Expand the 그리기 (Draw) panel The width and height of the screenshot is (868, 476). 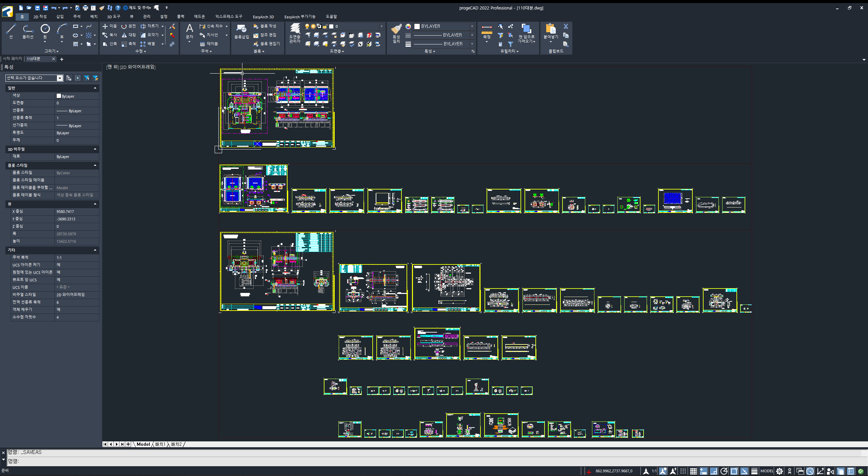[x=52, y=51]
